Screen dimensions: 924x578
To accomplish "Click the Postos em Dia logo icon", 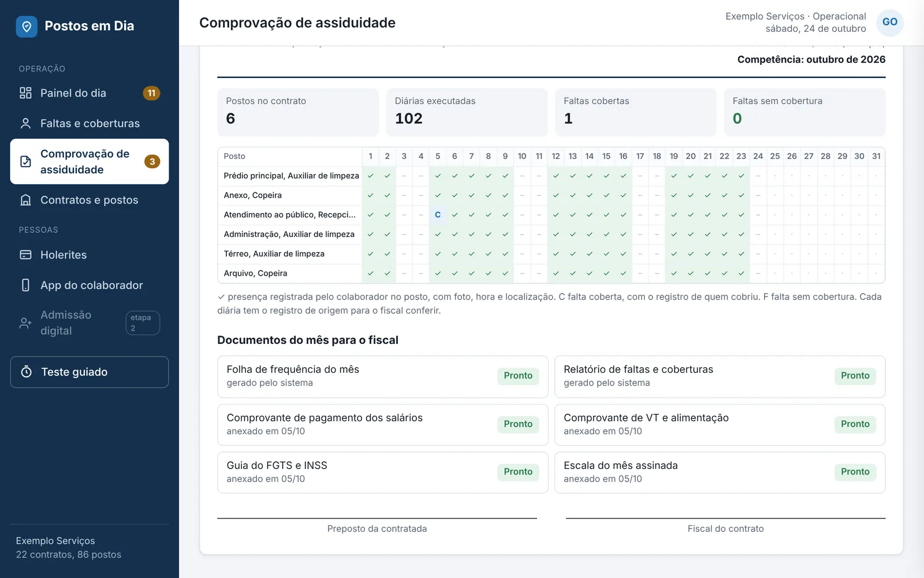I will click(27, 27).
